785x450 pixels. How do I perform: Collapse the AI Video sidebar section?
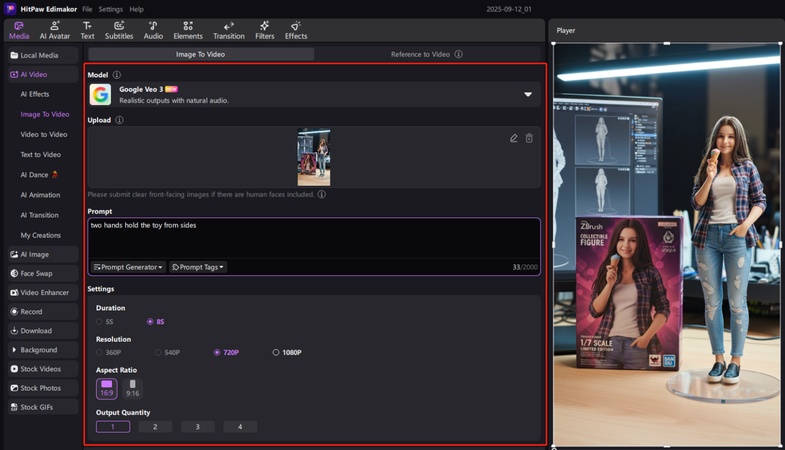pyautogui.click(x=43, y=74)
